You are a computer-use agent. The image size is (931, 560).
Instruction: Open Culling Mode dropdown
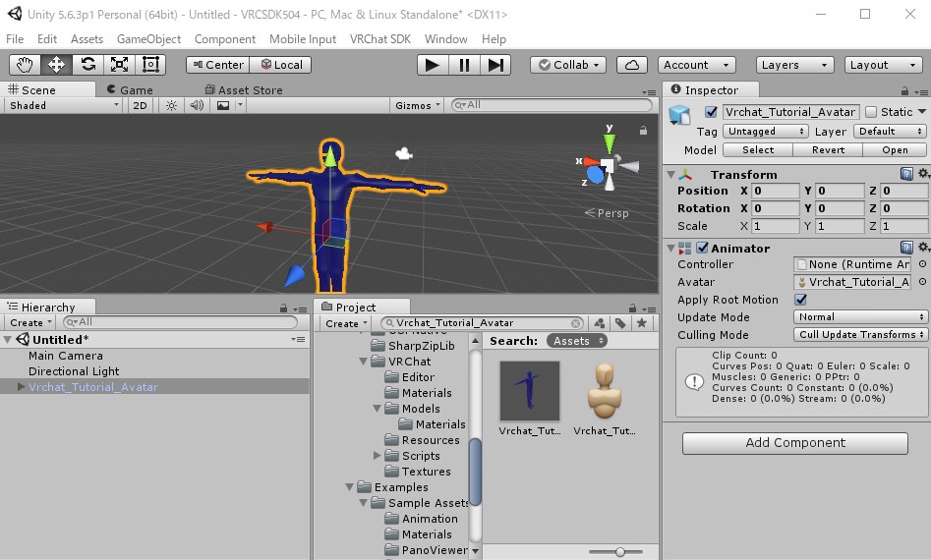[860, 335]
